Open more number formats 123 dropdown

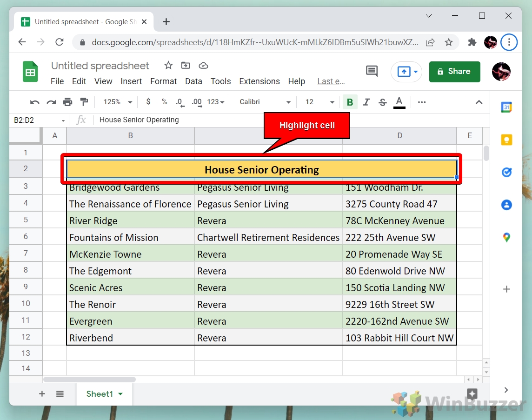216,102
